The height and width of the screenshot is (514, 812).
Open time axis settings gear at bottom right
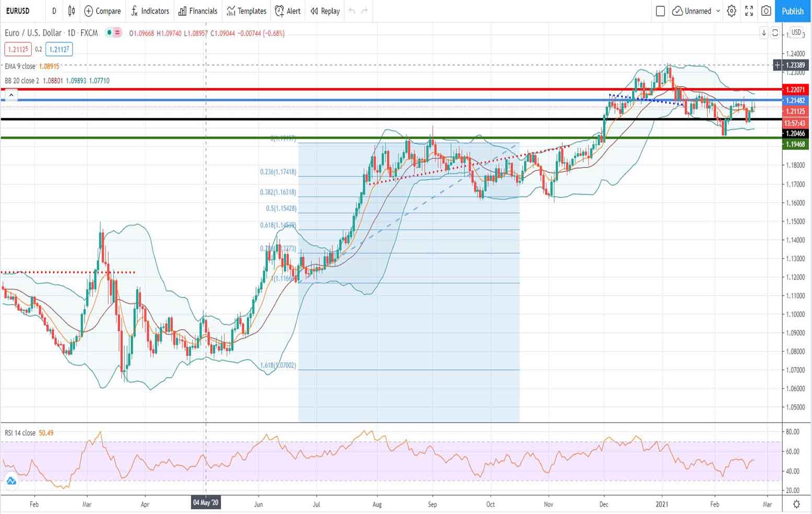click(x=796, y=504)
